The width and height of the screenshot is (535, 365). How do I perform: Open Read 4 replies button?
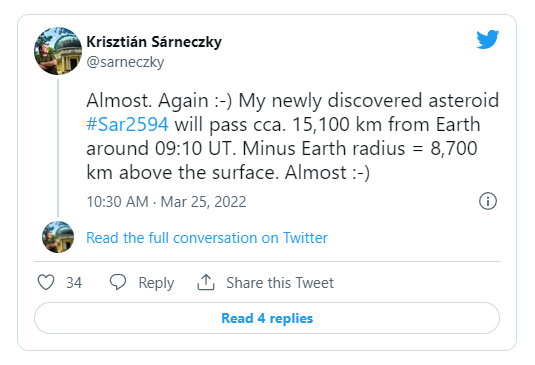coord(267,318)
